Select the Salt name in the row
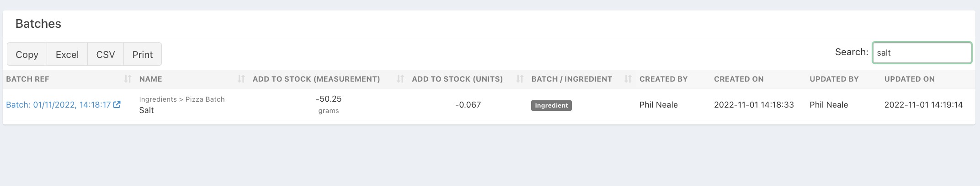The image size is (980, 186). click(146, 110)
